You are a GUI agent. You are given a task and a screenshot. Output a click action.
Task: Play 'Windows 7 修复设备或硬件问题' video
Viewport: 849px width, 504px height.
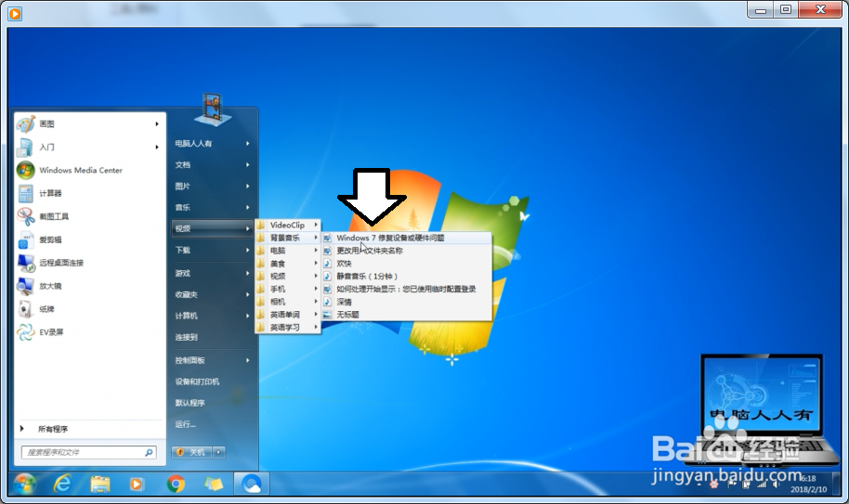coord(407,238)
